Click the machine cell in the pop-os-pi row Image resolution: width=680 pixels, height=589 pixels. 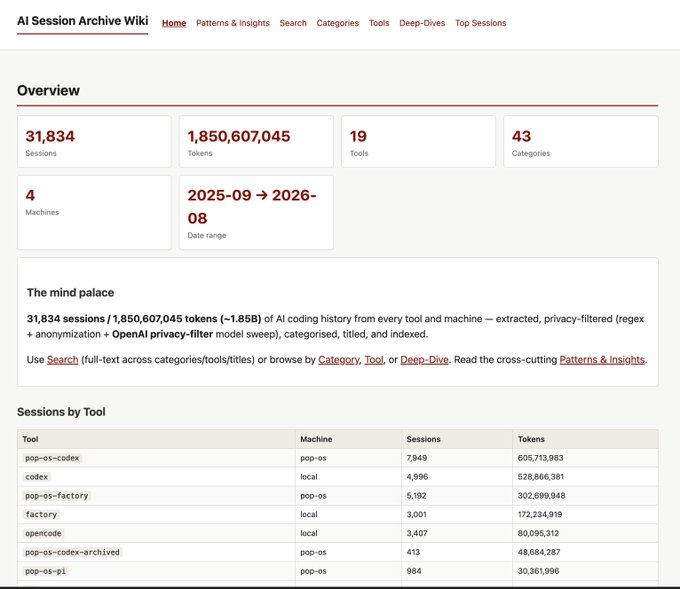point(348,571)
